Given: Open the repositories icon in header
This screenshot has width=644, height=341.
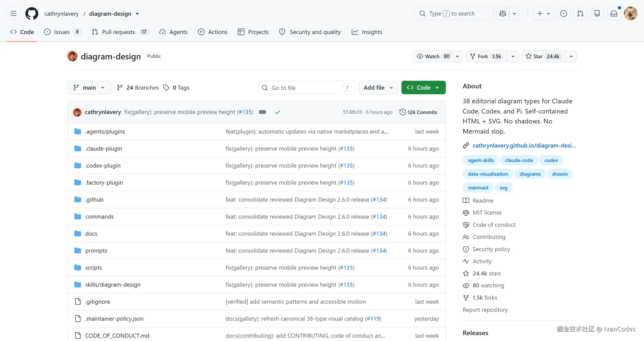Looking at the screenshot, I should pyautogui.click(x=597, y=13).
